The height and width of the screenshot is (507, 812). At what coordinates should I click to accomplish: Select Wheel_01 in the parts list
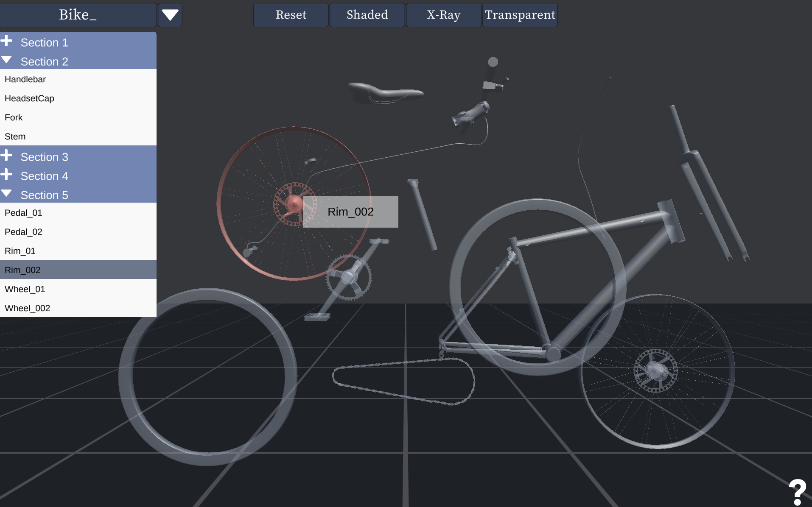coord(78,289)
